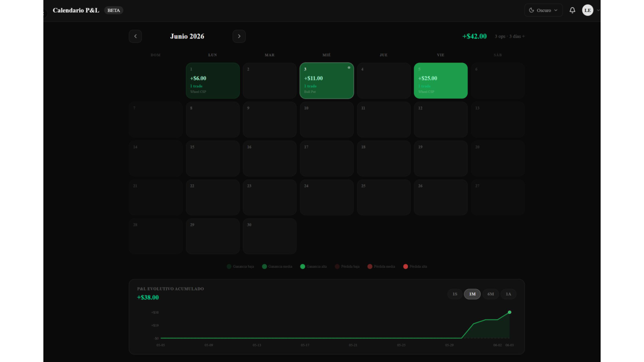Select the day 11 calendar cell
This screenshot has height=362, width=644.
[x=384, y=119]
